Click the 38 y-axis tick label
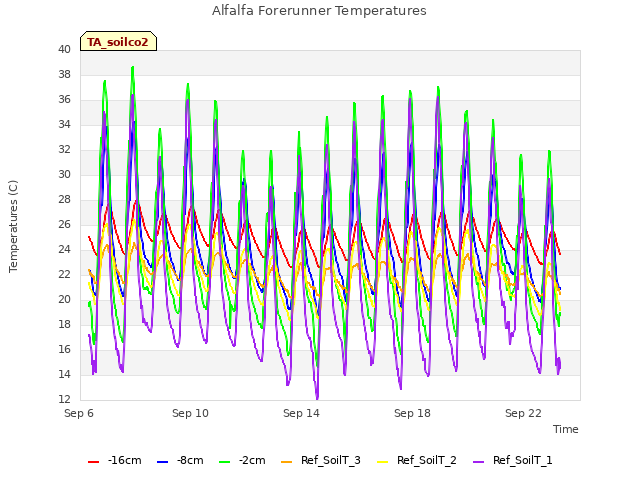The height and width of the screenshot is (480, 640). (64, 74)
